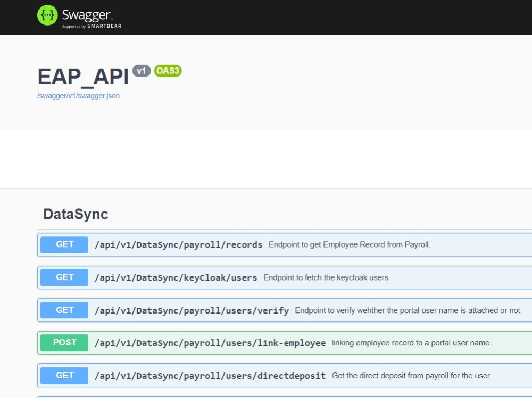The image size is (532, 398).
Task: Click GET badge for keyCloak/users
Action: click(x=64, y=277)
